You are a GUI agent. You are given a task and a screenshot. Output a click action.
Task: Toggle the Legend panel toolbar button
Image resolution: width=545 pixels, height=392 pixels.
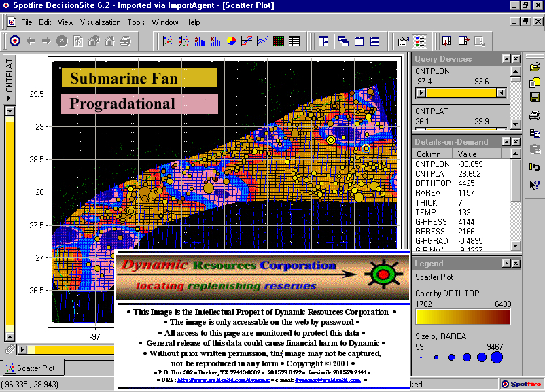421,41
